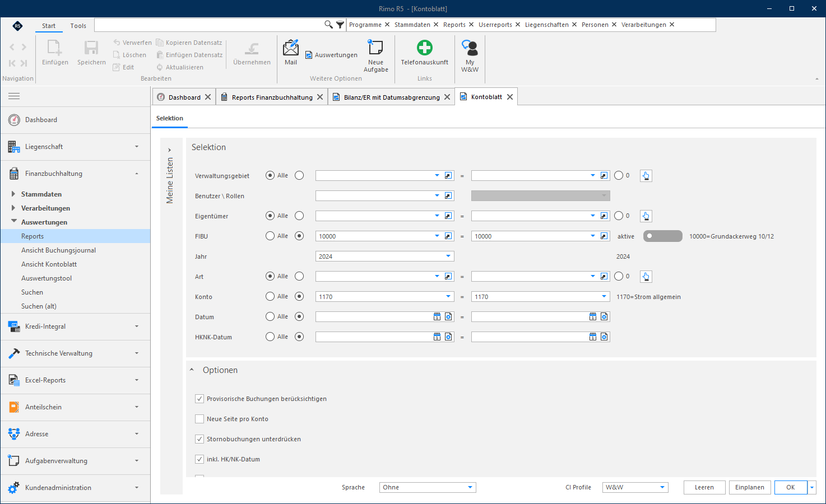The height and width of the screenshot is (504, 826).
Task: Click the OK button
Action: [791, 487]
